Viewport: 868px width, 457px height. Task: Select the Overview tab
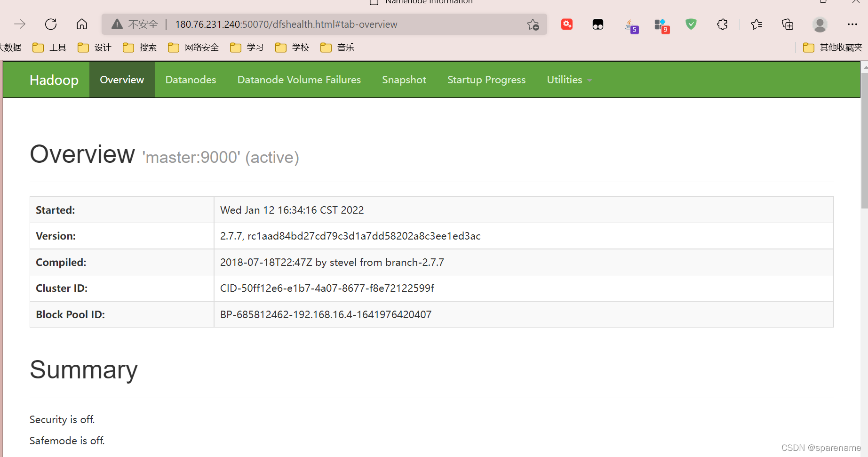(122, 80)
